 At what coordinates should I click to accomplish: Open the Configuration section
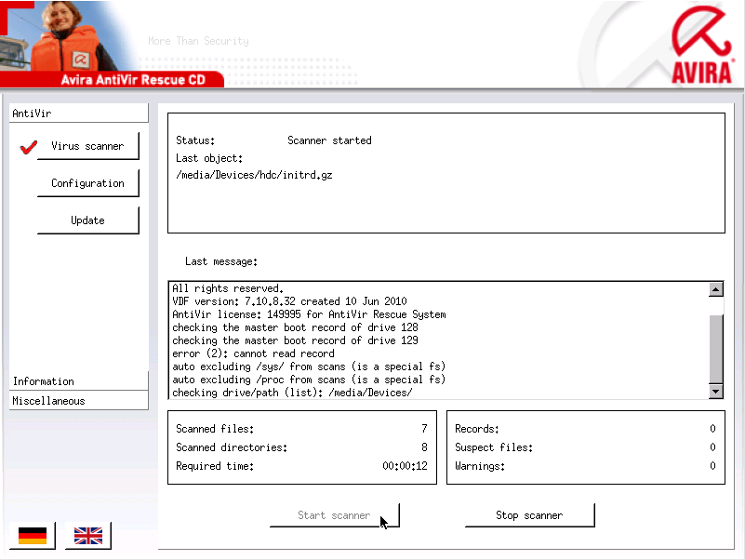(x=88, y=183)
